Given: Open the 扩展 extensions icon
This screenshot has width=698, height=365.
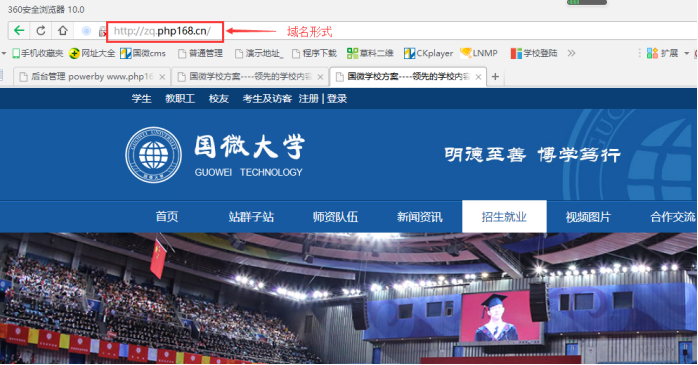Looking at the screenshot, I should click(662, 53).
